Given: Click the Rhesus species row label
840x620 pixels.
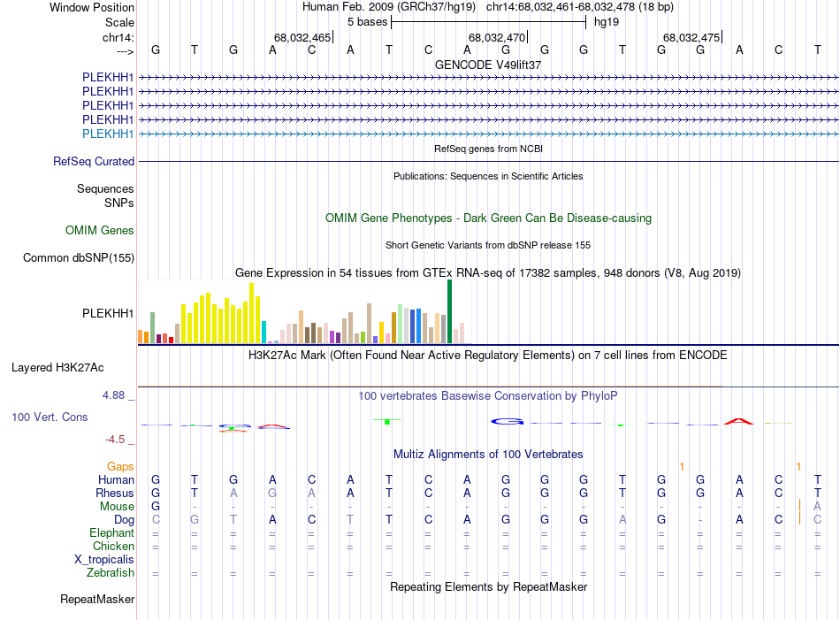Looking at the screenshot, I should 115,493.
